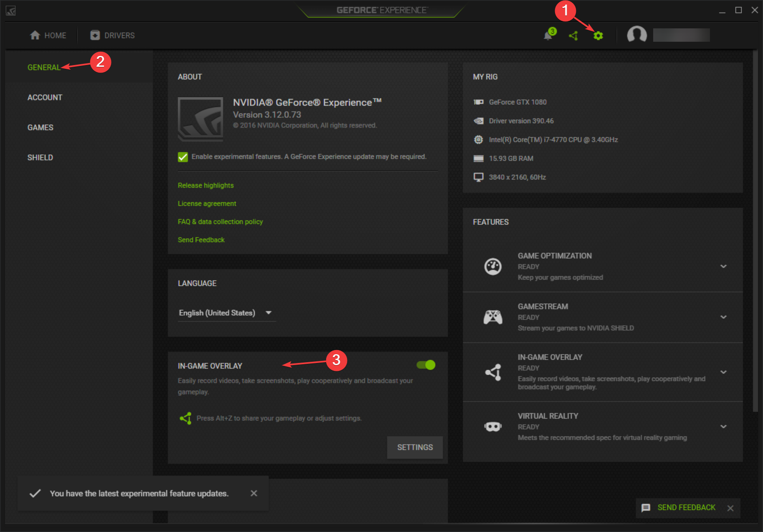Click the In-Game Overlay share icon in Features
The height and width of the screenshot is (532, 763).
[x=493, y=372]
